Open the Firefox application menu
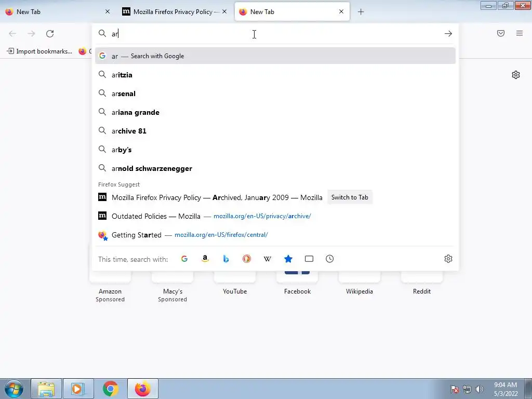The width and height of the screenshot is (532, 399). click(520, 33)
